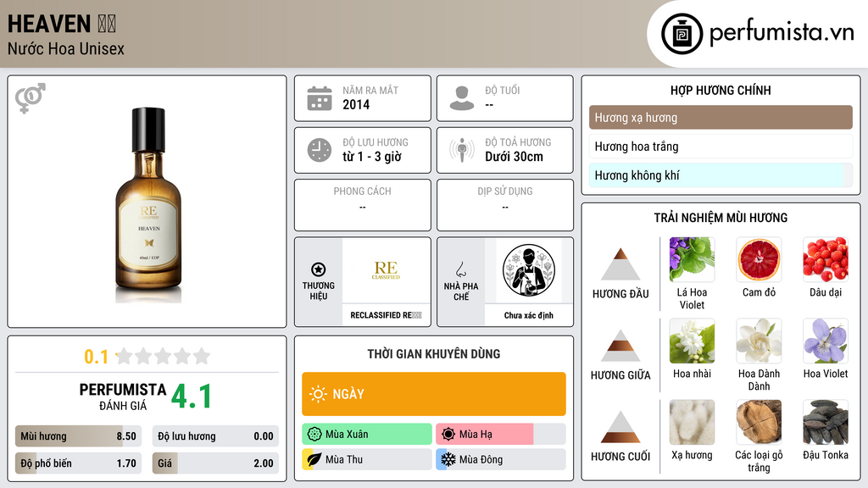Open the RECLASSIFIED RE brand name link
868x488 pixels.
(x=386, y=315)
